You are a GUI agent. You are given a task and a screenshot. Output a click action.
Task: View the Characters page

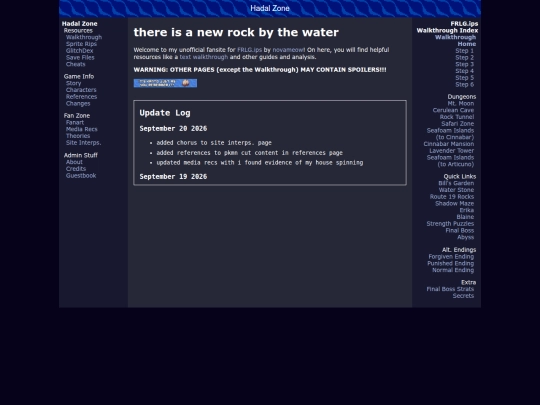(81, 90)
